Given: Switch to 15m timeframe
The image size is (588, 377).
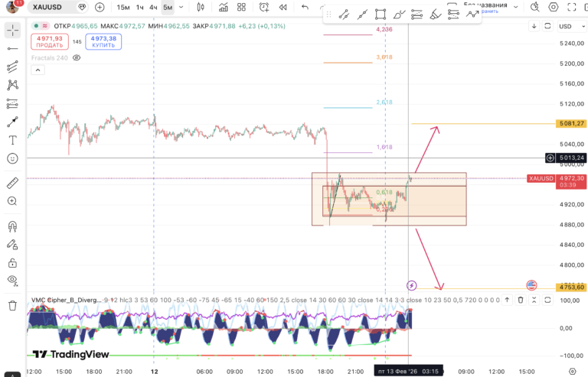Looking at the screenshot, I should tap(123, 7).
